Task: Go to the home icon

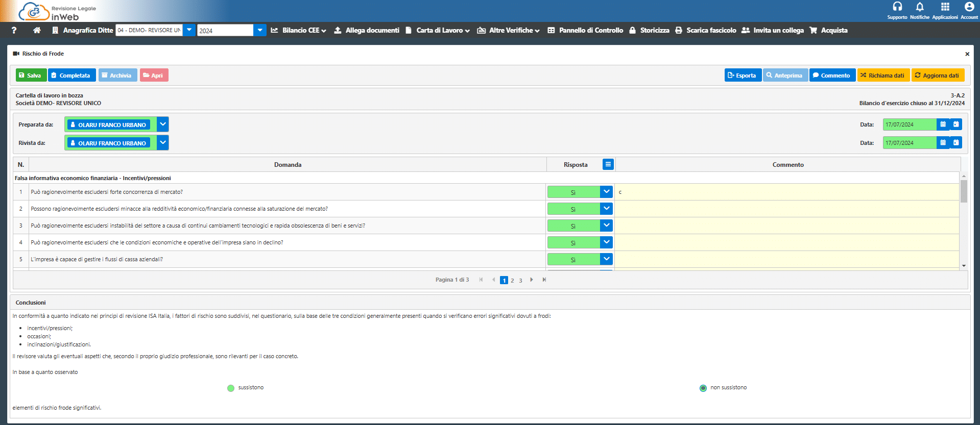Action: [x=37, y=31]
